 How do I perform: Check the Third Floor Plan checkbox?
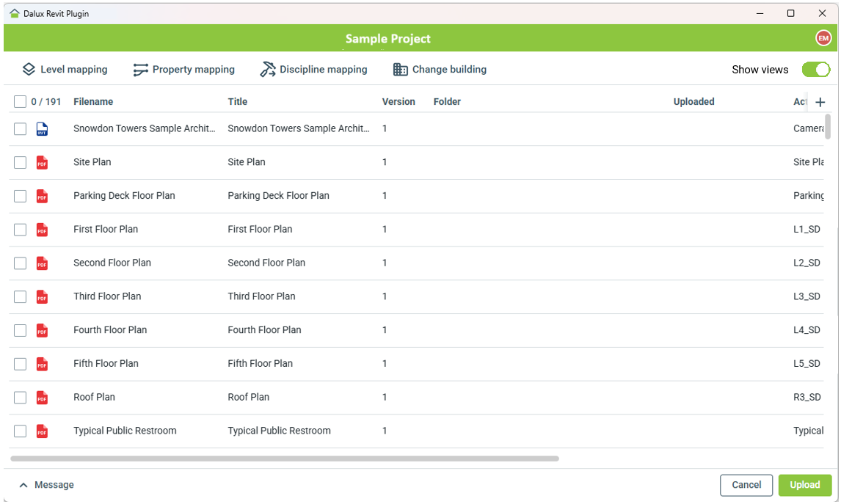pyautogui.click(x=20, y=297)
